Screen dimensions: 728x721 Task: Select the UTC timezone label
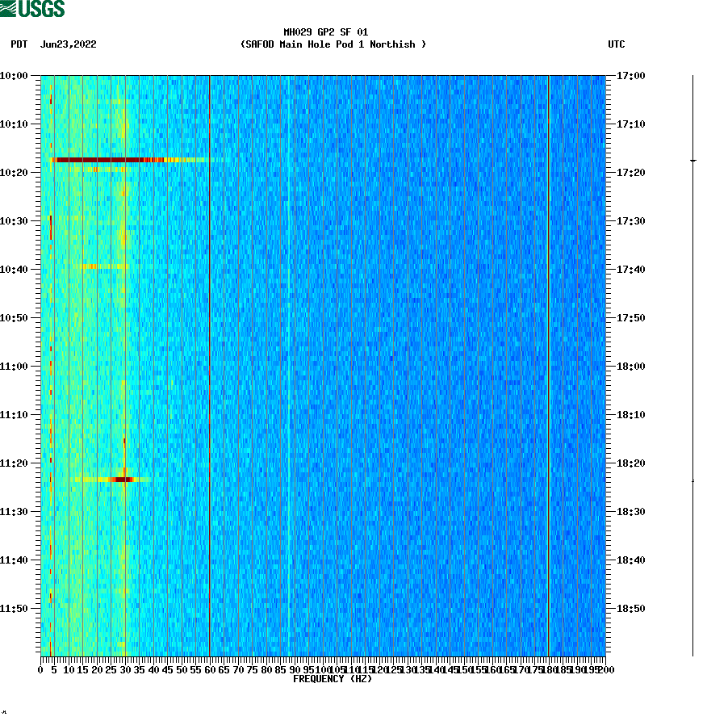618,45
